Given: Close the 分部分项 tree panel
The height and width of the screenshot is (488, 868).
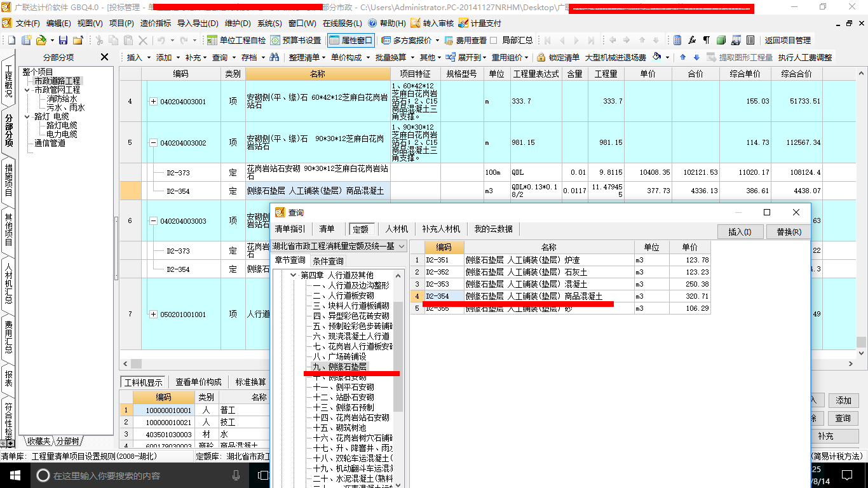Looking at the screenshot, I should click(x=105, y=57).
